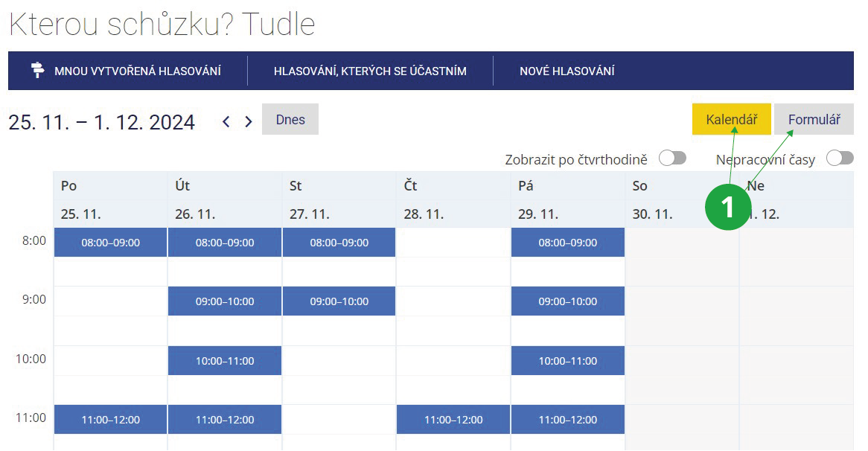Screen dimensions: 868x451
Task: Go to next week with right chevron
Action: (x=249, y=121)
